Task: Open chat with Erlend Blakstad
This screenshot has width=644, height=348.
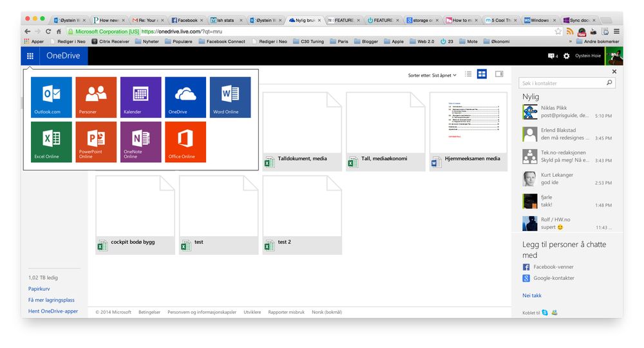Action: [567, 134]
